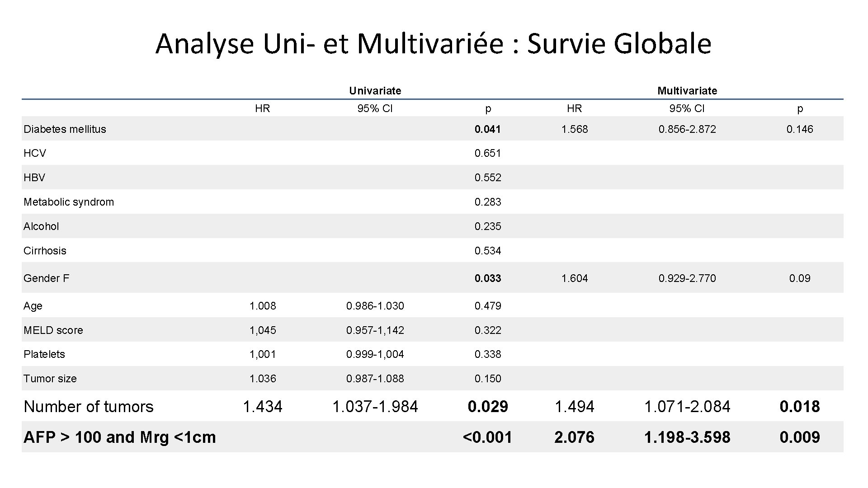Click the Metabolic syndrom row label
This screenshot has width=868, height=488.
[68, 202]
